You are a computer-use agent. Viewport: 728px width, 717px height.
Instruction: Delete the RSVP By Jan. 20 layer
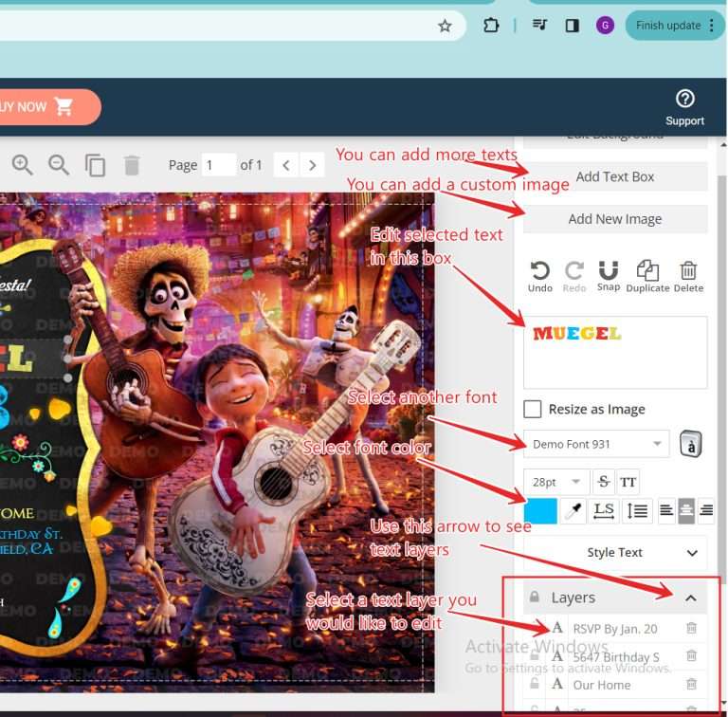coord(691,628)
